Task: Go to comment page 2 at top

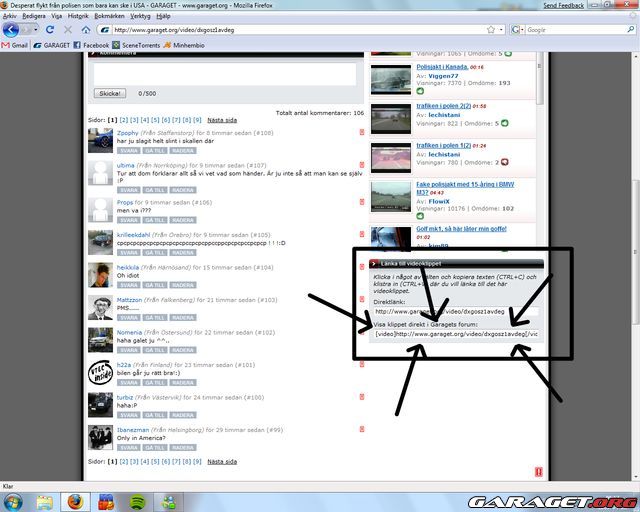Action: pos(124,119)
